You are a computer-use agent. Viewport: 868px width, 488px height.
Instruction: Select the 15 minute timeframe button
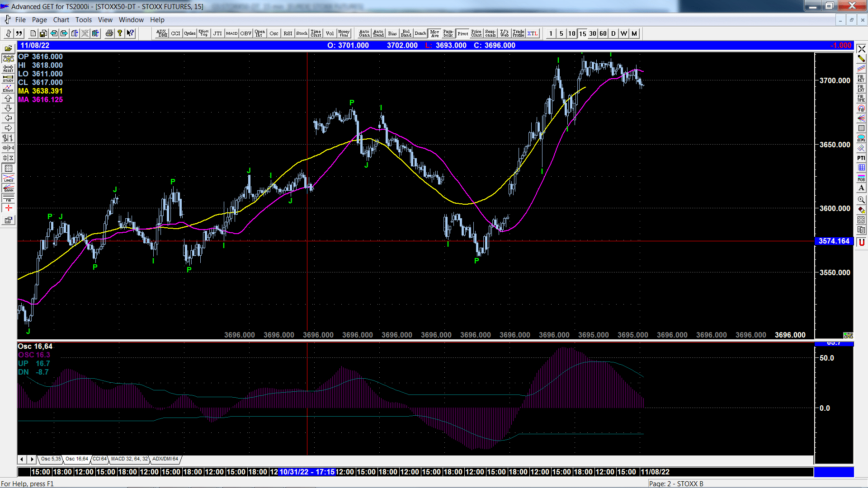pos(582,33)
